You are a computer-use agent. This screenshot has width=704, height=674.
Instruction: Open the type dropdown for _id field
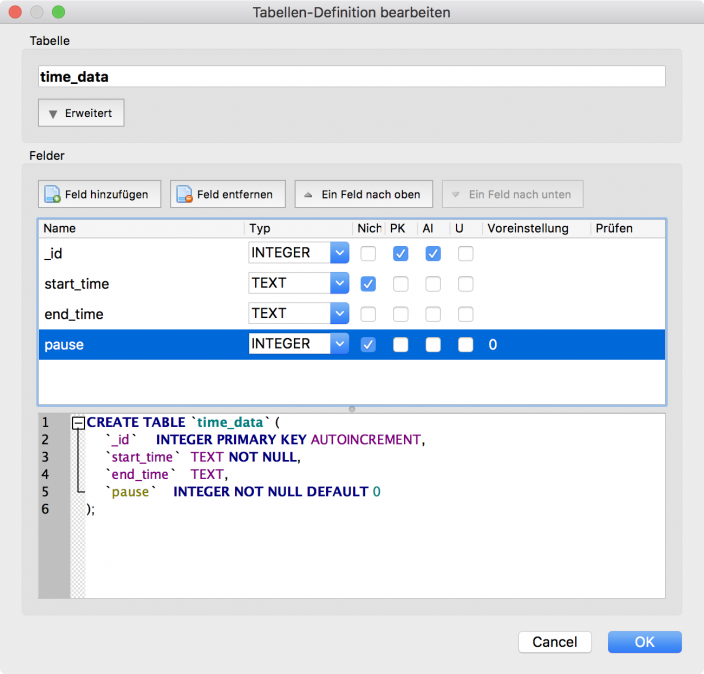(339, 254)
